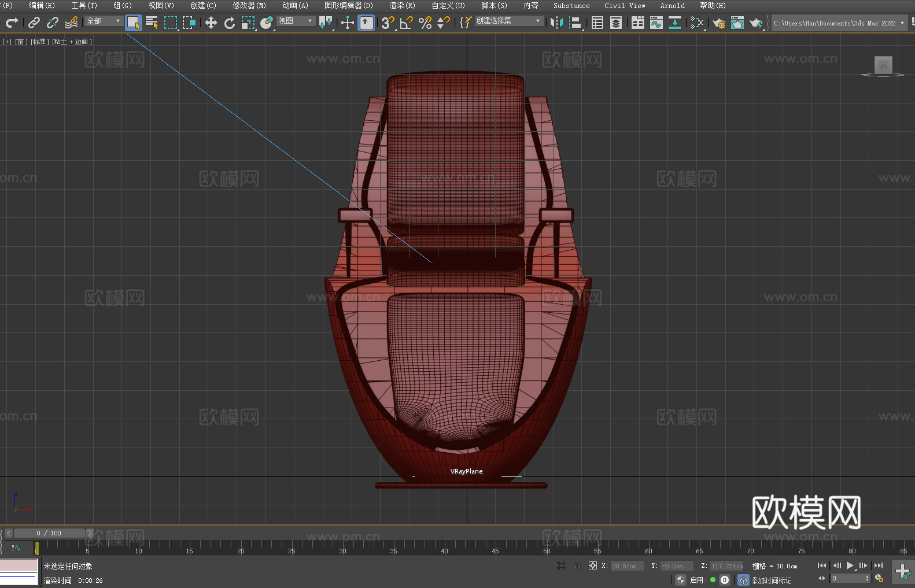915x588 pixels.
Task: Open mini curve editor icon on trackbar
Action: pos(16,548)
